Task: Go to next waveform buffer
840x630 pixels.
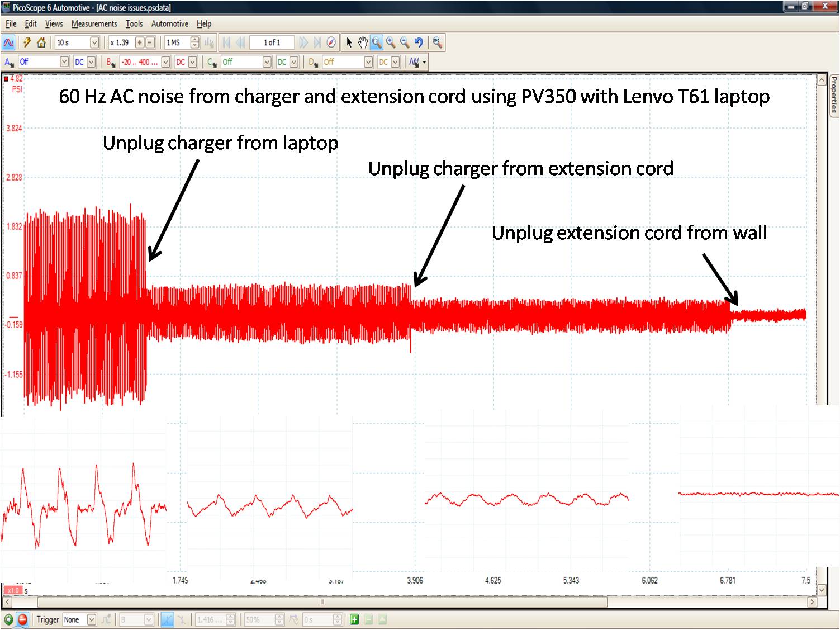Action: tap(303, 42)
